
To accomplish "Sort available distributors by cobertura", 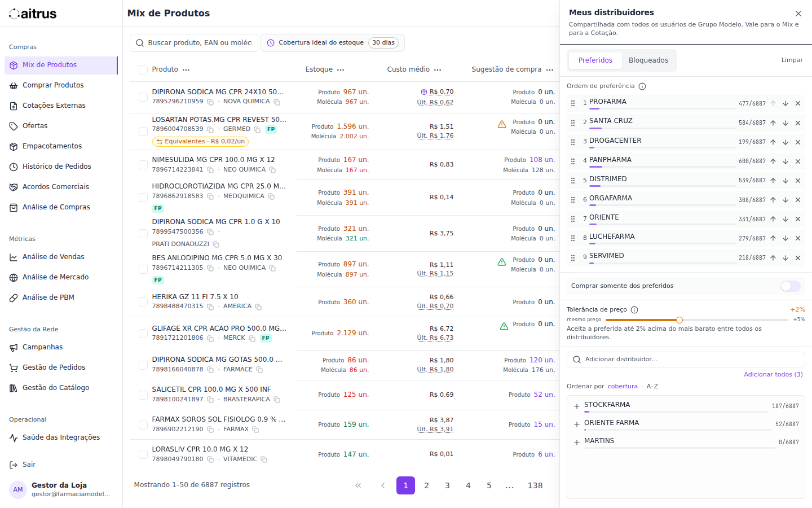I will pos(623,387).
